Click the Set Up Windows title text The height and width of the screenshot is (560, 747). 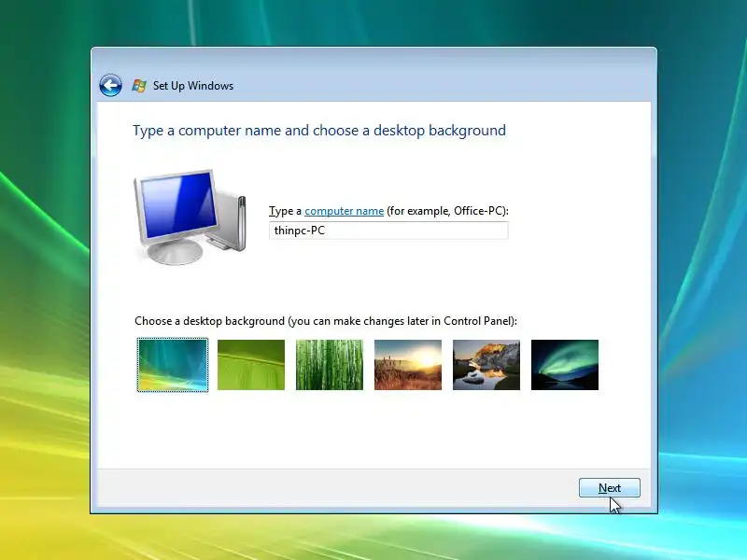[193, 86]
